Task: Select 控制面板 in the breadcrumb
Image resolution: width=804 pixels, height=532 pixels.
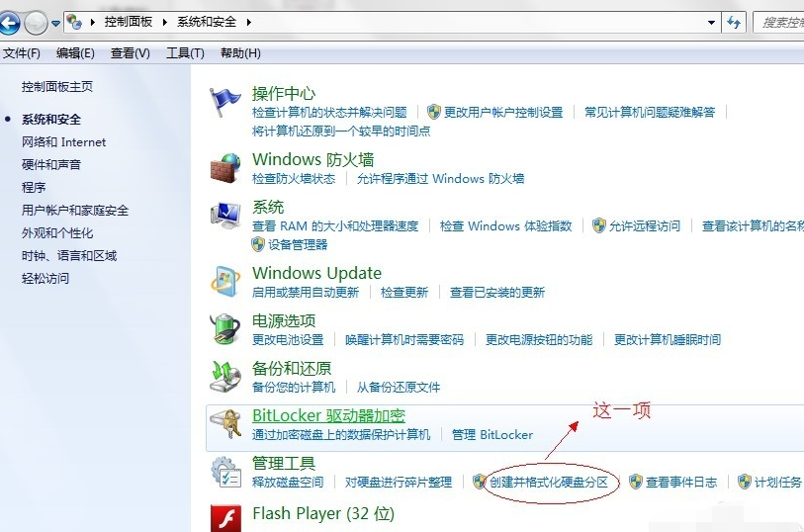Action: pos(129,22)
